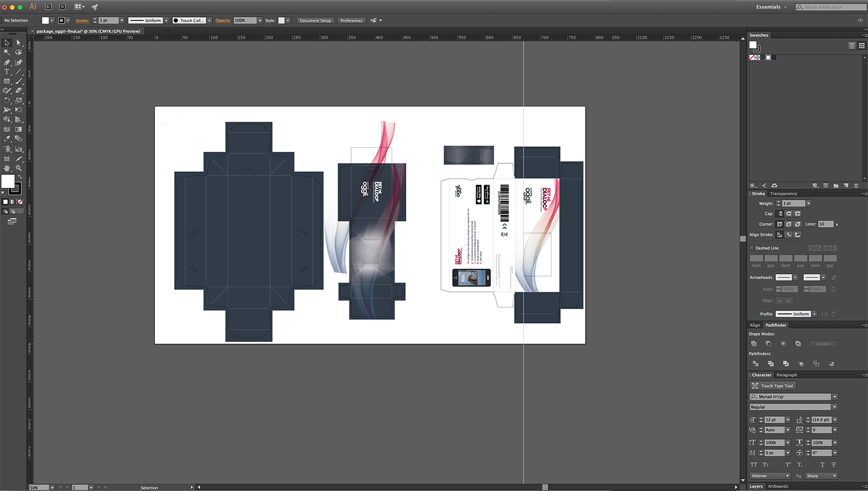Choose the Hand tool

[7, 168]
